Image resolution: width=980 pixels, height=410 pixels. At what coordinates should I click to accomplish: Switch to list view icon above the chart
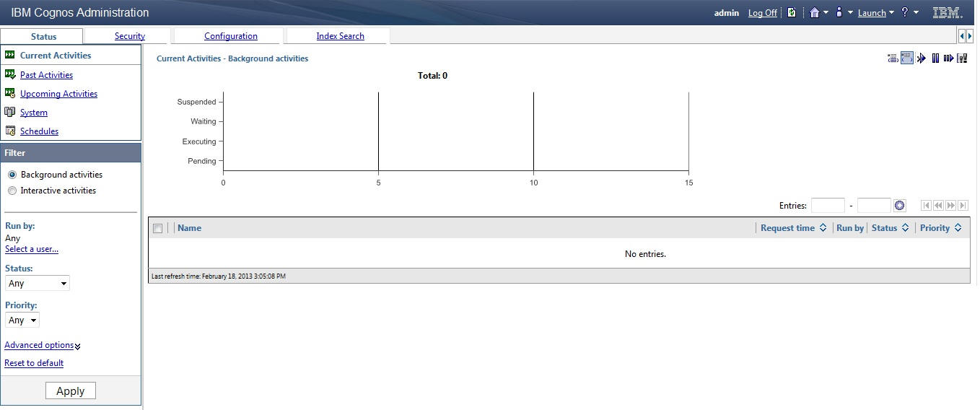click(893, 58)
